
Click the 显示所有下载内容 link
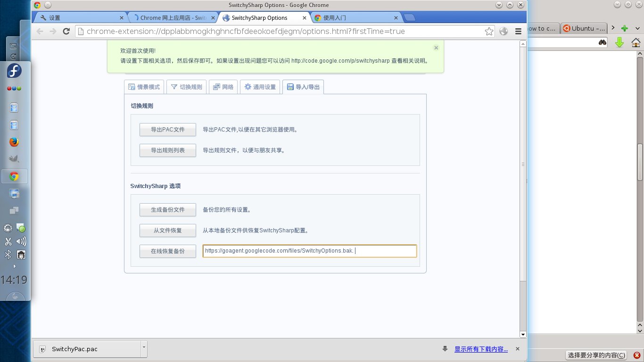481,349
